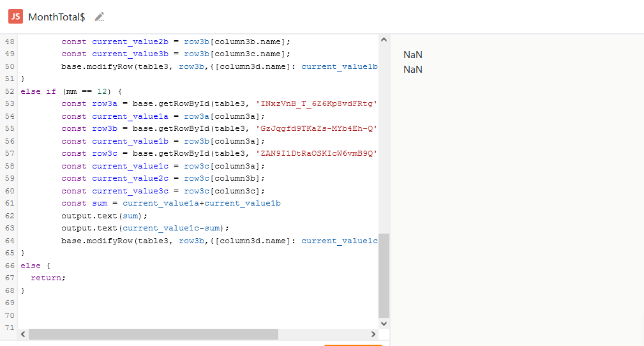Click the left arrow of horizontal scrollbar
The image size is (644, 346).
24,334
